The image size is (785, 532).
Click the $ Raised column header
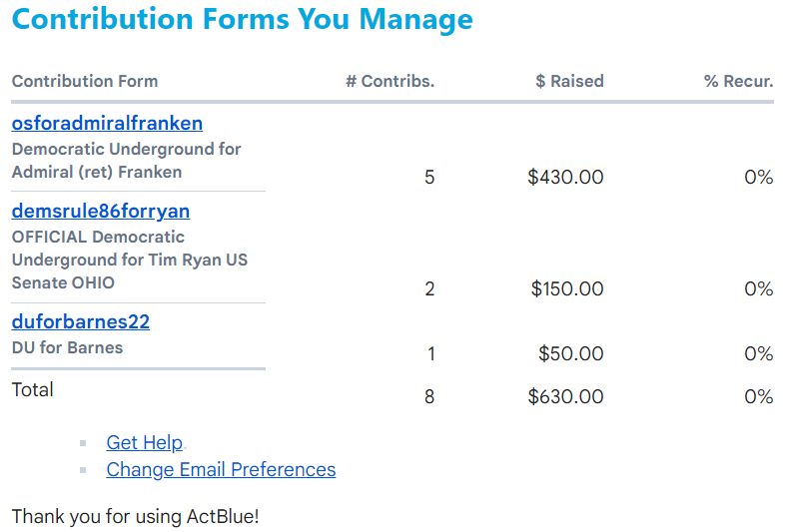569,82
